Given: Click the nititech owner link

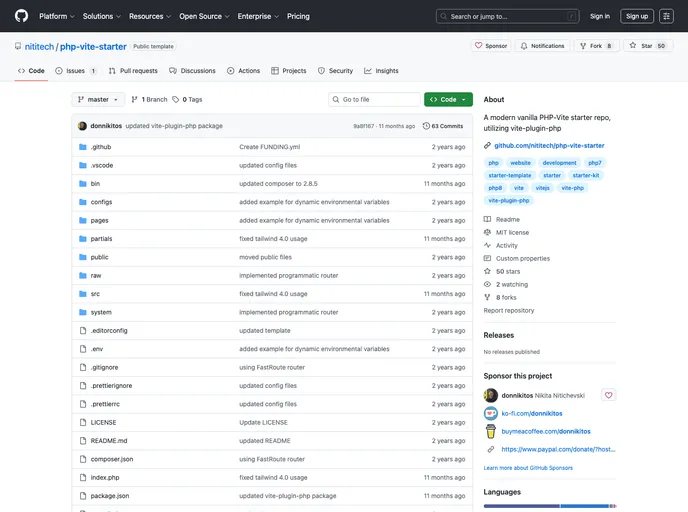Looking at the screenshot, I should click(39, 47).
